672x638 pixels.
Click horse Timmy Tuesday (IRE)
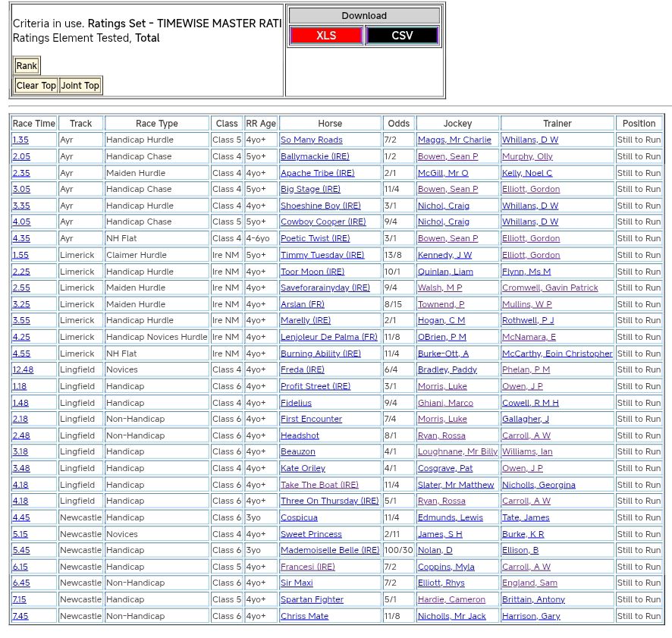click(320, 256)
